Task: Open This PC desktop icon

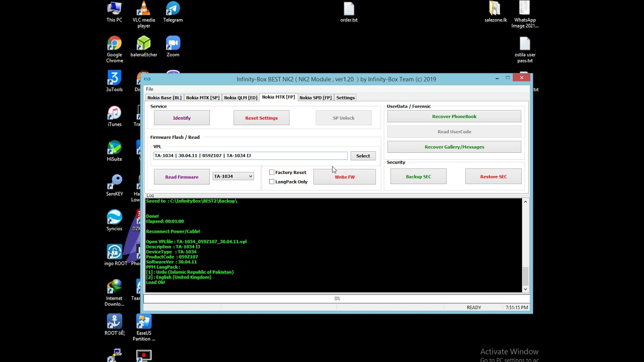Action: 114,13
